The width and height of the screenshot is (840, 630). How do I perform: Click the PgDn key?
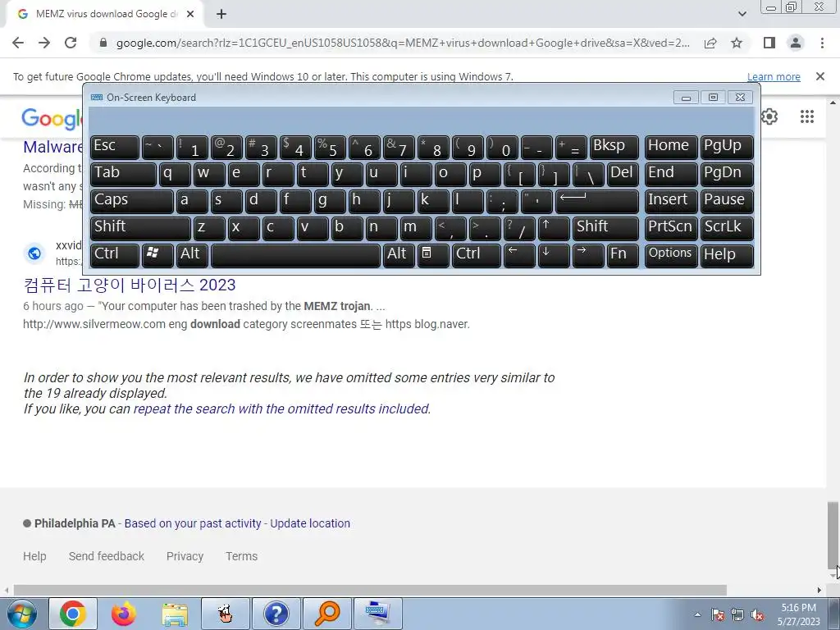click(x=727, y=174)
